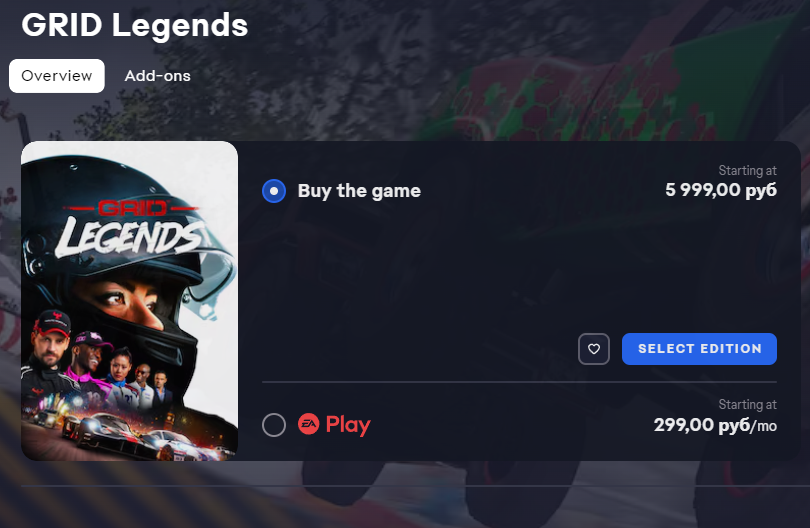Click the SELECT EDITION button
Image resolution: width=810 pixels, height=528 pixels.
tap(699, 349)
